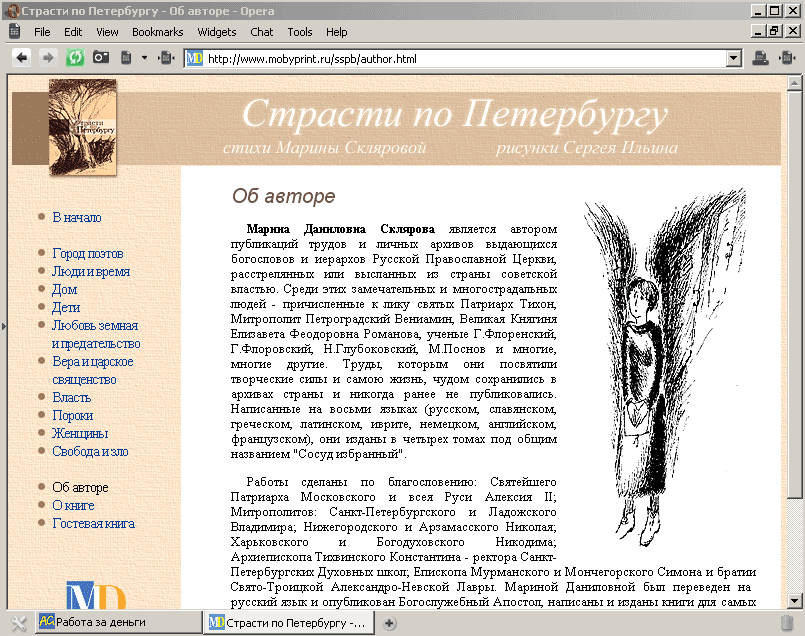Click the toolbar icon left of the address bar

(166, 57)
